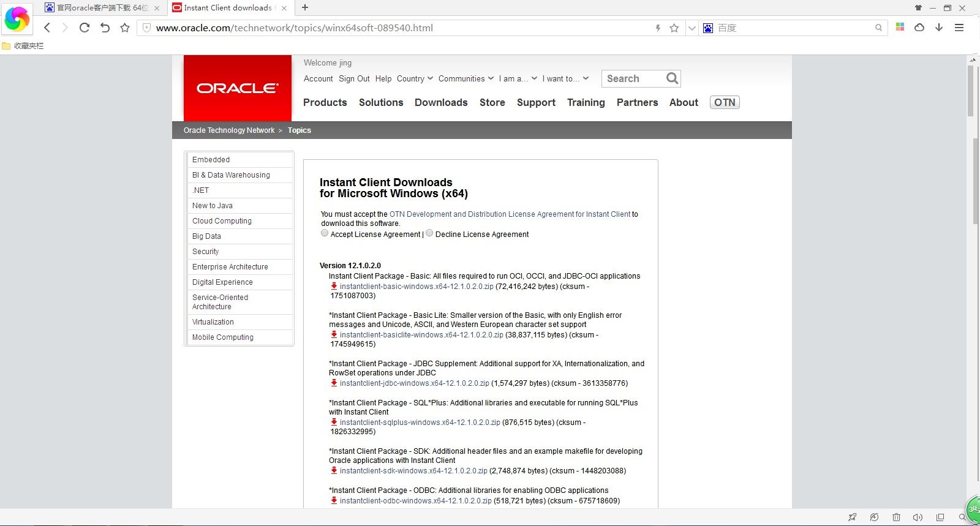980x526 pixels.
Task: Click the browser forward arrow
Action: pos(65,28)
